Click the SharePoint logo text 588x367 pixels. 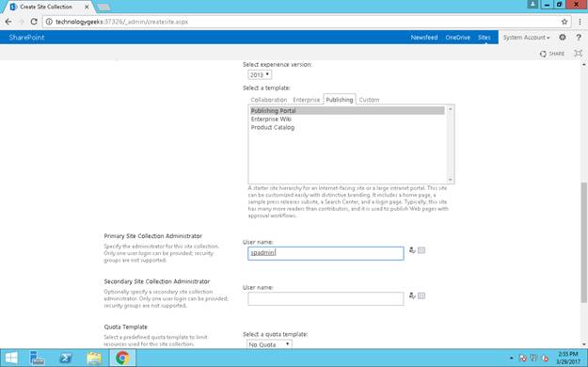click(26, 37)
